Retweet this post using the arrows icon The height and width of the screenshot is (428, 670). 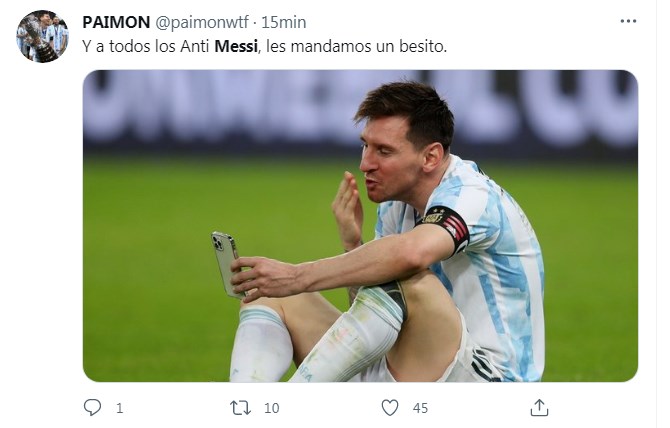point(240,407)
